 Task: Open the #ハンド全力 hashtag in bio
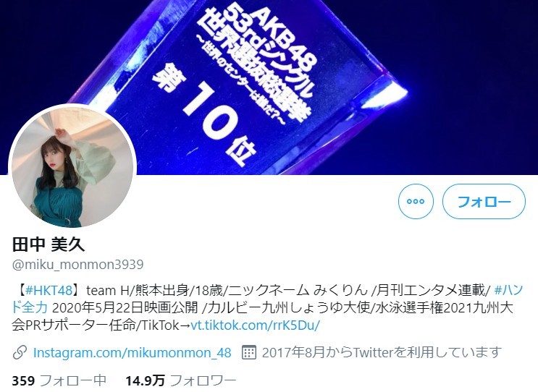(x=266, y=299)
